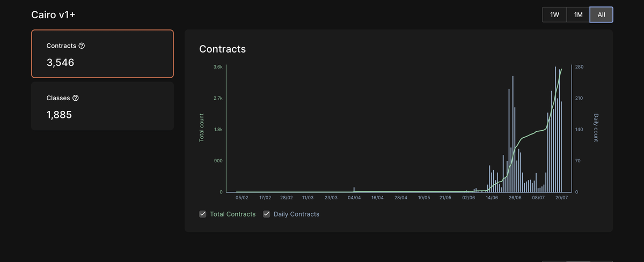Click the 05/02 date label on the axis
Screen dimensions: 644x262
tap(242, 198)
